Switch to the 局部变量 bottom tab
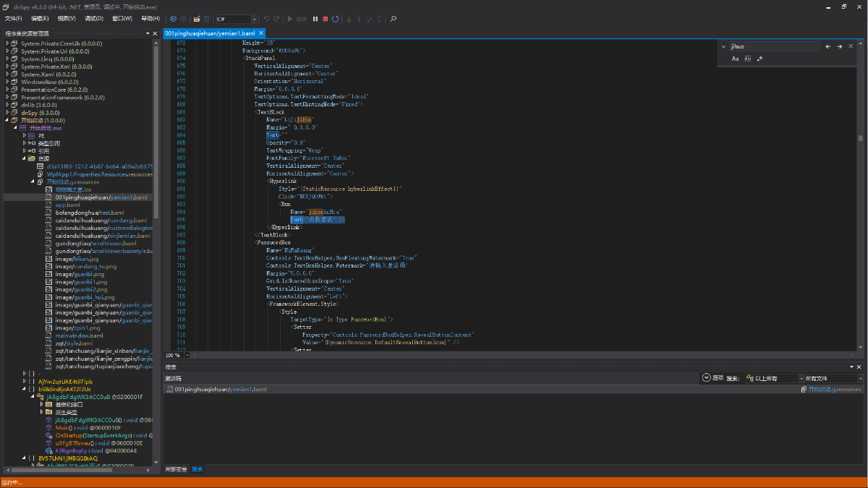The height and width of the screenshot is (488, 868). coord(176,469)
